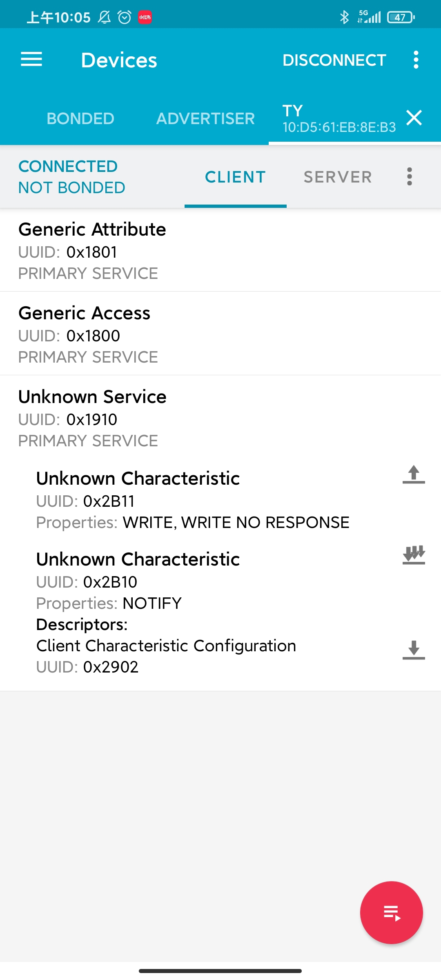Close the TY device tab
The height and width of the screenshot is (980, 441).
tap(414, 118)
